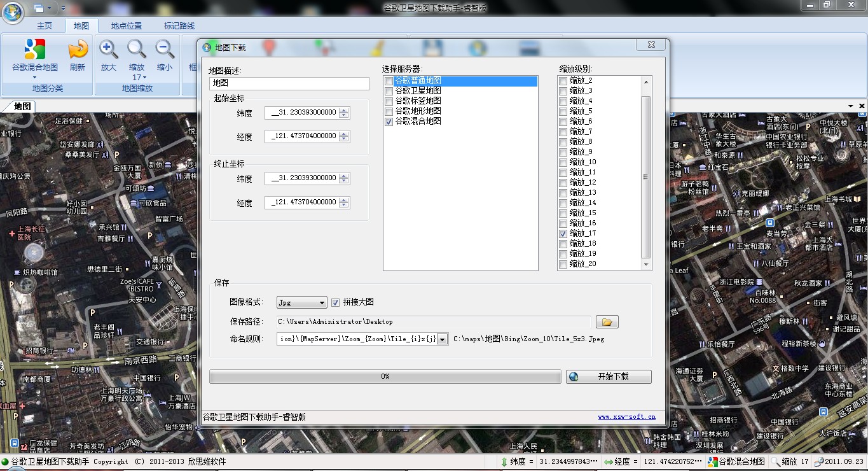Click the 放大 zoom-in magnifier
This screenshot has width=868, height=471.
(109, 49)
